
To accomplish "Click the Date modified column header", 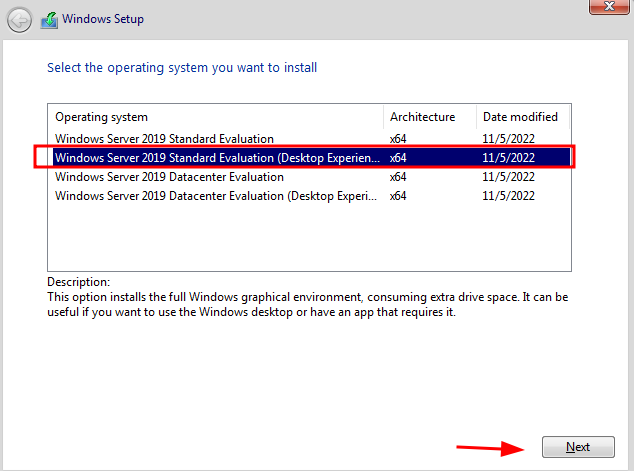I will click(x=523, y=117).
